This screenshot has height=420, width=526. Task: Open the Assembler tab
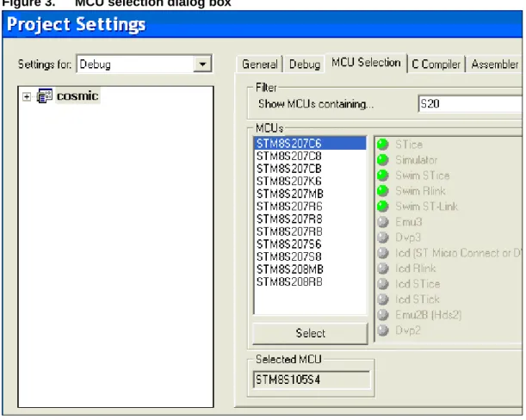pyautogui.click(x=494, y=64)
